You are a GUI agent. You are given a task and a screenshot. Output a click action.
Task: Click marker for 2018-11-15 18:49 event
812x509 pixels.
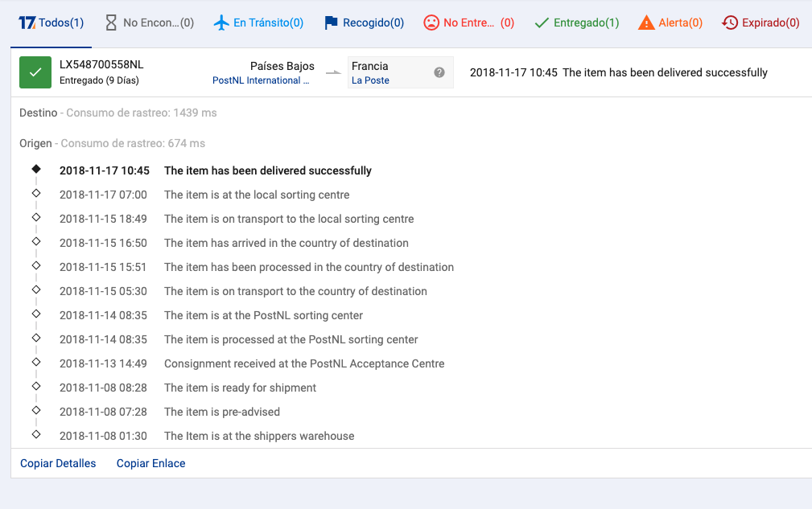tap(36, 217)
